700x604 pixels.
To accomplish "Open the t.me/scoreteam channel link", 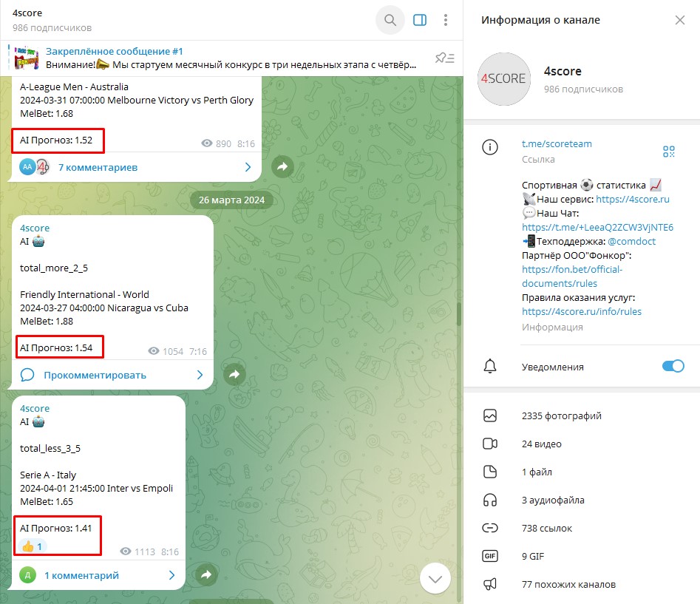I will pos(557,144).
